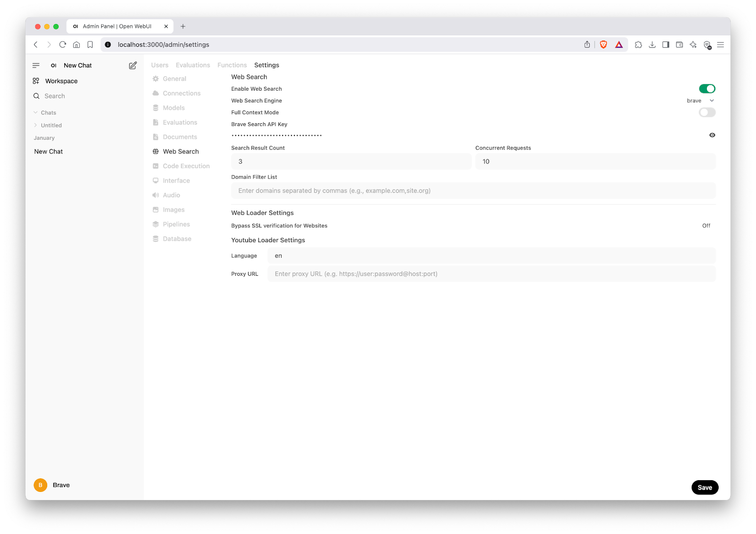The width and height of the screenshot is (756, 534).
Task: Click the Save button
Action: coord(704,488)
